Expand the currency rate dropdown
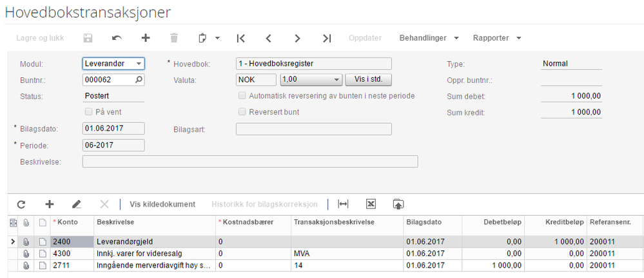This screenshot has width=644, height=278. (336, 80)
